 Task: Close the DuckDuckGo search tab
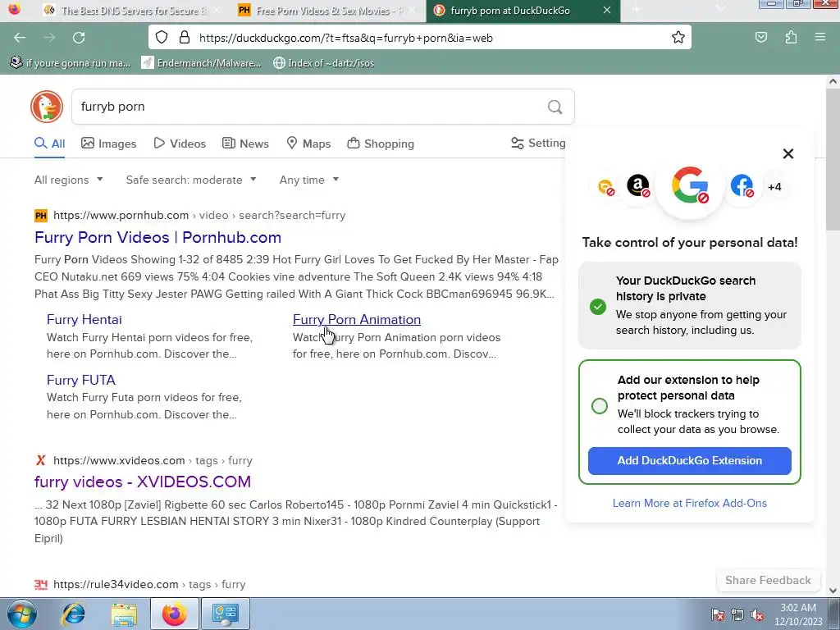click(607, 10)
